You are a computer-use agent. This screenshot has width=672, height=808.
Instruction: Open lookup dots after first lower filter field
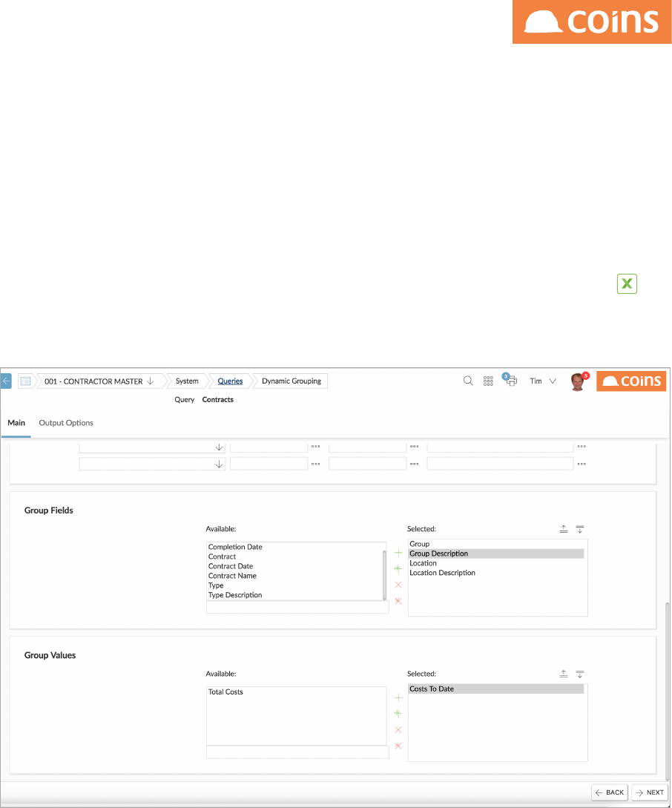pos(316,464)
